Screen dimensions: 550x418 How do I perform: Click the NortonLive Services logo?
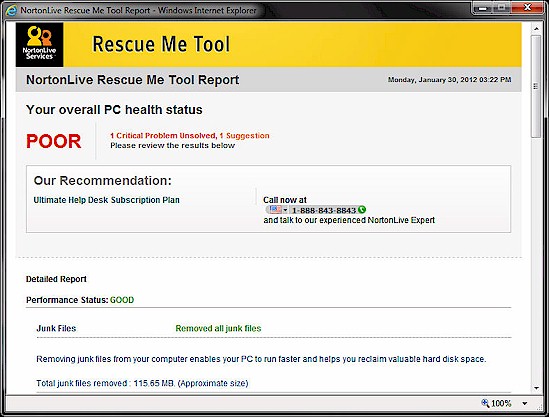(40, 45)
